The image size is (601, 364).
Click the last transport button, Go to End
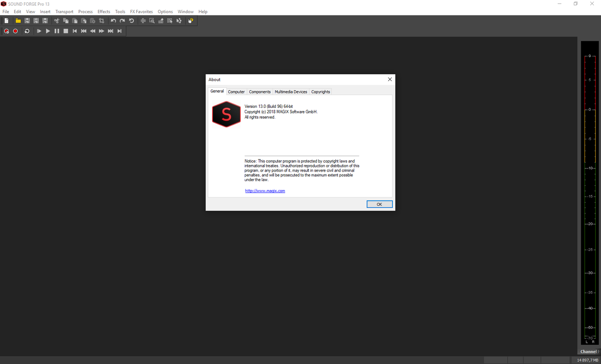119,31
